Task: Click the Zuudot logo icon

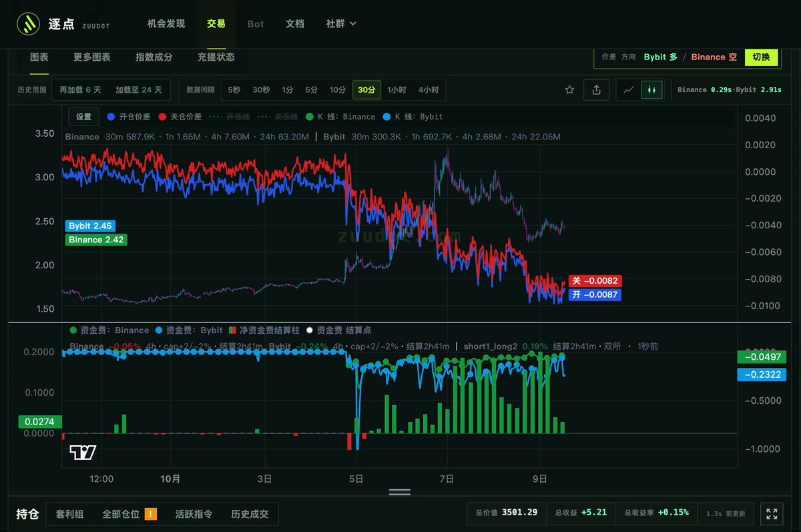Action: [x=27, y=24]
